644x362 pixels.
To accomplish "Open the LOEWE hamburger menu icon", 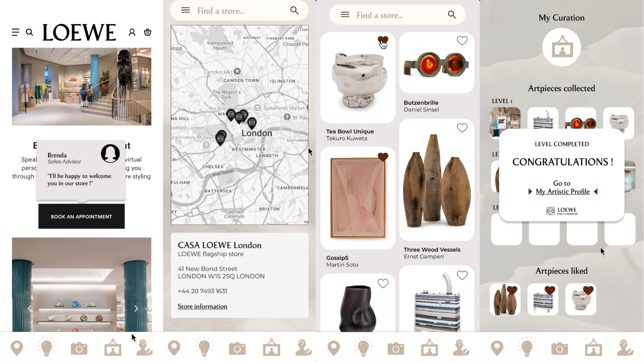I will pos(15,32).
